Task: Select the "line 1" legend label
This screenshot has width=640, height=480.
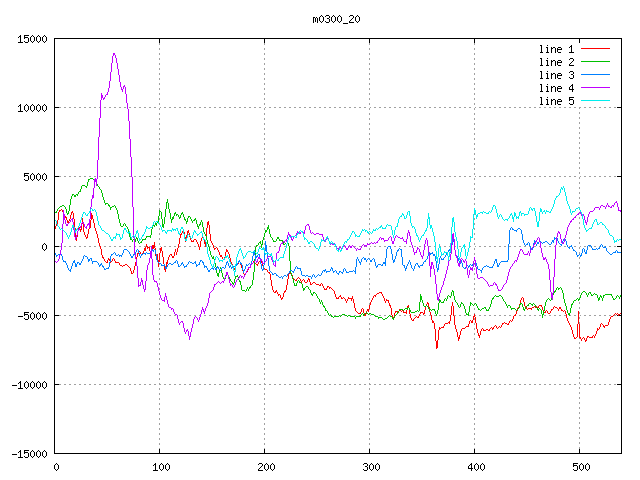Action: click(x=556, y=49)
